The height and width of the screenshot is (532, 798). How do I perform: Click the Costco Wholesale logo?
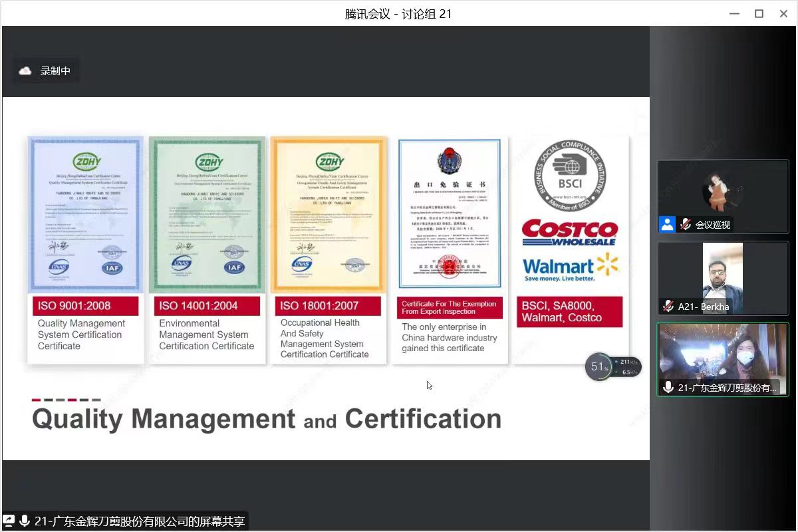[x=570, y=233]
